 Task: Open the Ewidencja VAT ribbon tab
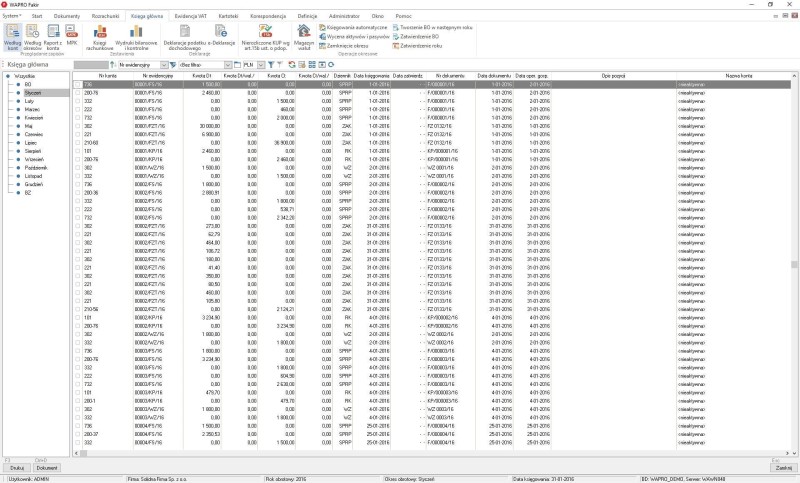coord(189,17)
